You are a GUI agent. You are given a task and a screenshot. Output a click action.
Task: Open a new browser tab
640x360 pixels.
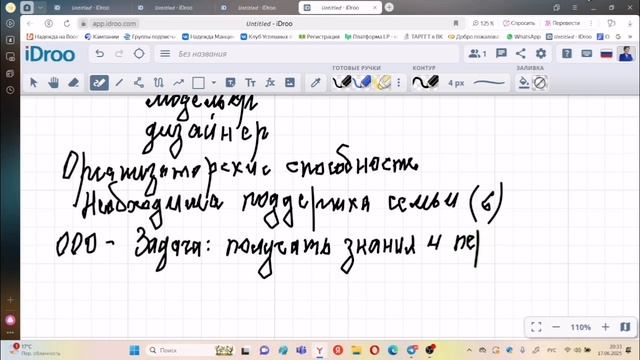(x=389, y=7)
